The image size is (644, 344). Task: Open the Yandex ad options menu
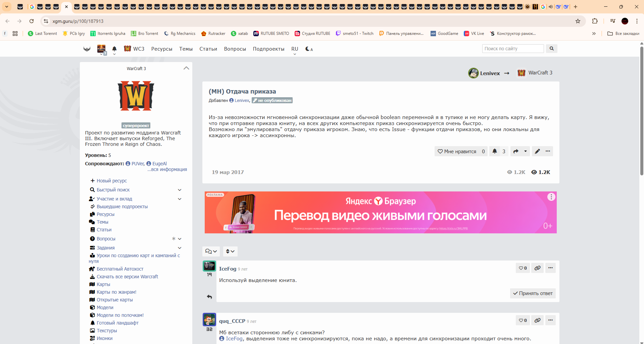click(551, 197)
